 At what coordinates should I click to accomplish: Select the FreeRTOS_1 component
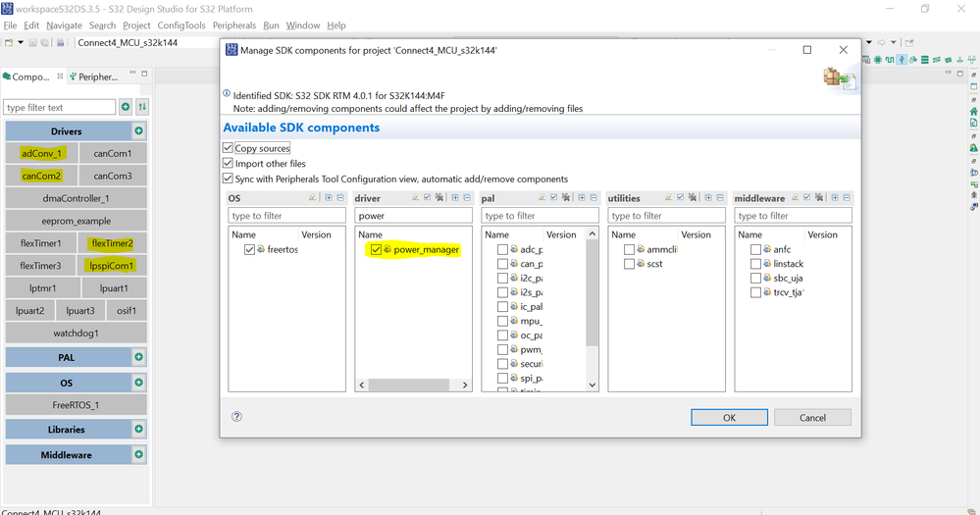coord(77,405)
